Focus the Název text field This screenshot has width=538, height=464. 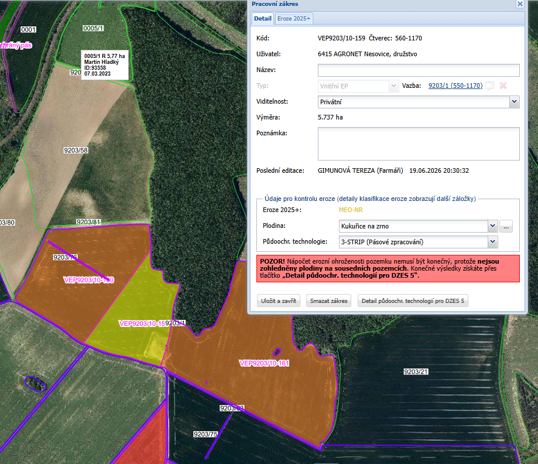tap(419, 70)
